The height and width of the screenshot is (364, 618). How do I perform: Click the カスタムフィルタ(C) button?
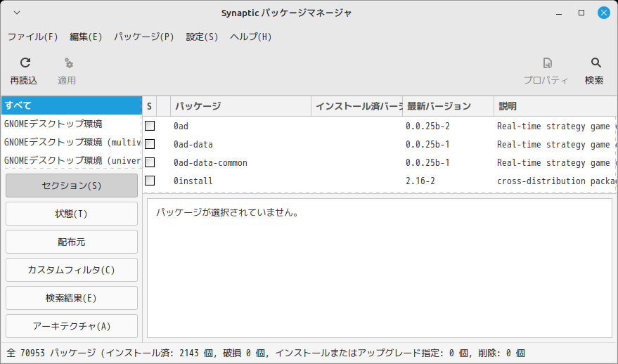72,270
